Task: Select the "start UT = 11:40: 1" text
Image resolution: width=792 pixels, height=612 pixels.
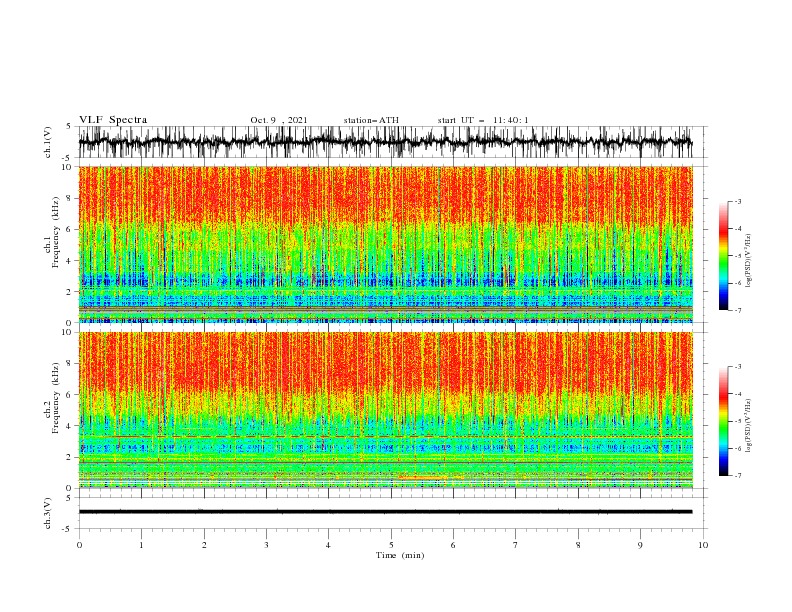Action: (483, 120)
